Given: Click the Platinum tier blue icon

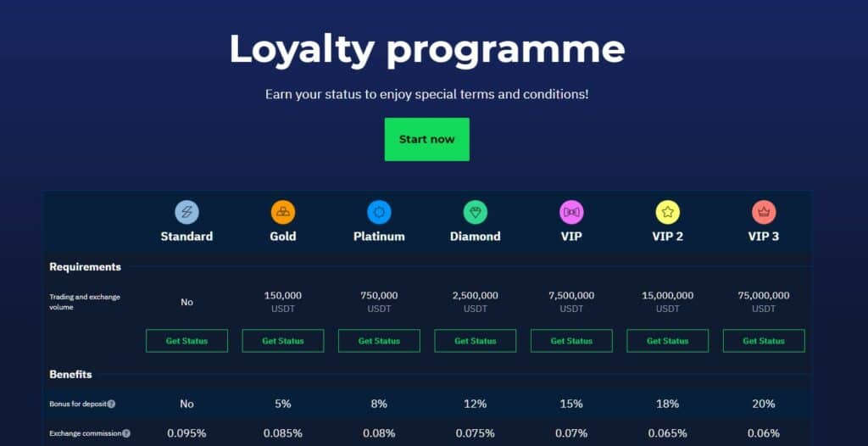Looking at the screenshot, I should 379,212.
